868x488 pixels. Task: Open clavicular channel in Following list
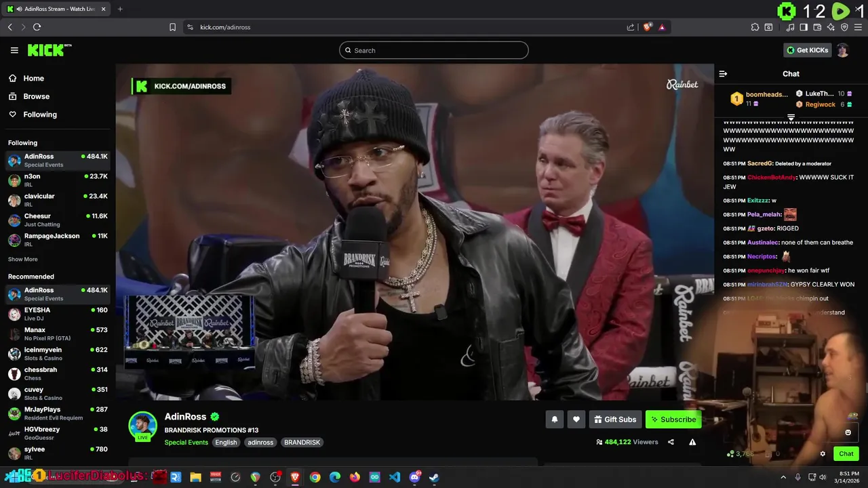point(58,200)
